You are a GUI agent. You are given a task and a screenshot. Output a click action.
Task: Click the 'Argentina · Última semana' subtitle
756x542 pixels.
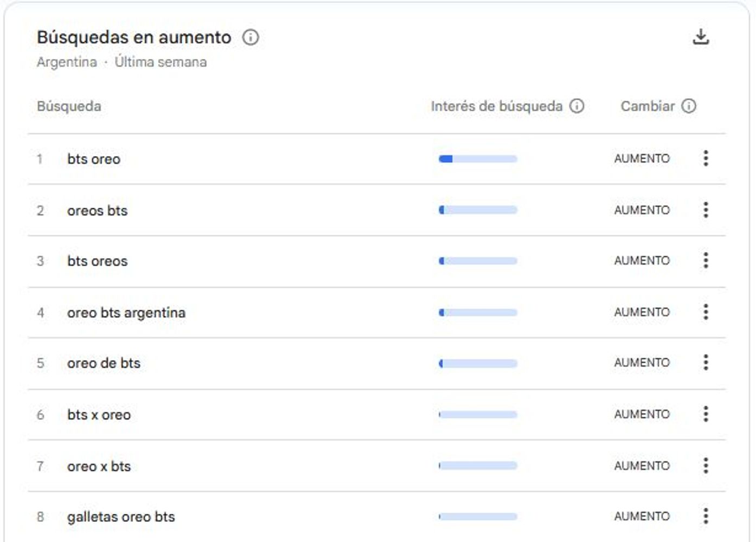pos(121,62)
